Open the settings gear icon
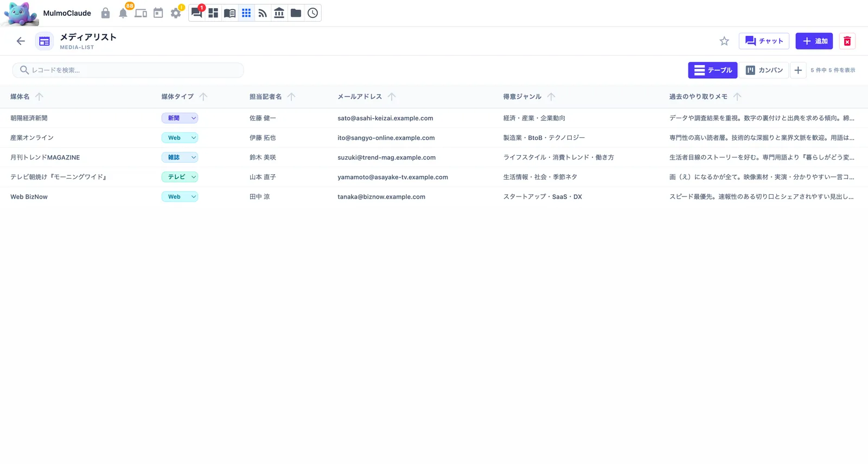Viewport: 868px width, 464px height. coord(176,13)
